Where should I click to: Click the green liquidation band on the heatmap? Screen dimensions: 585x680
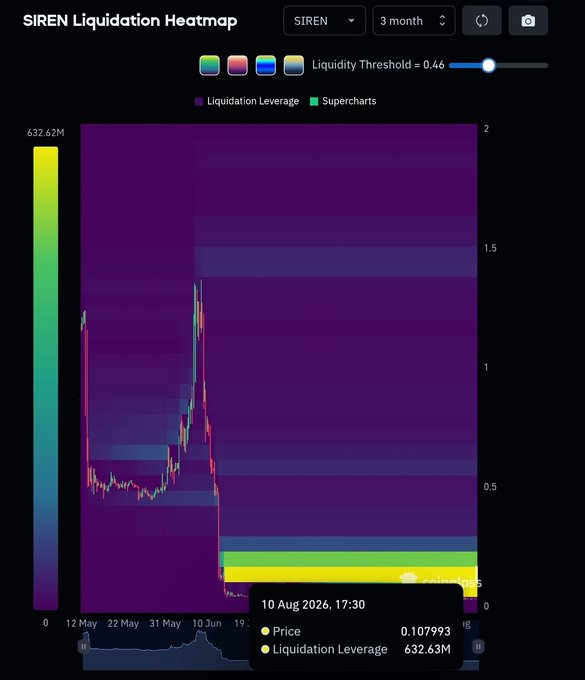tap(350, 559)
